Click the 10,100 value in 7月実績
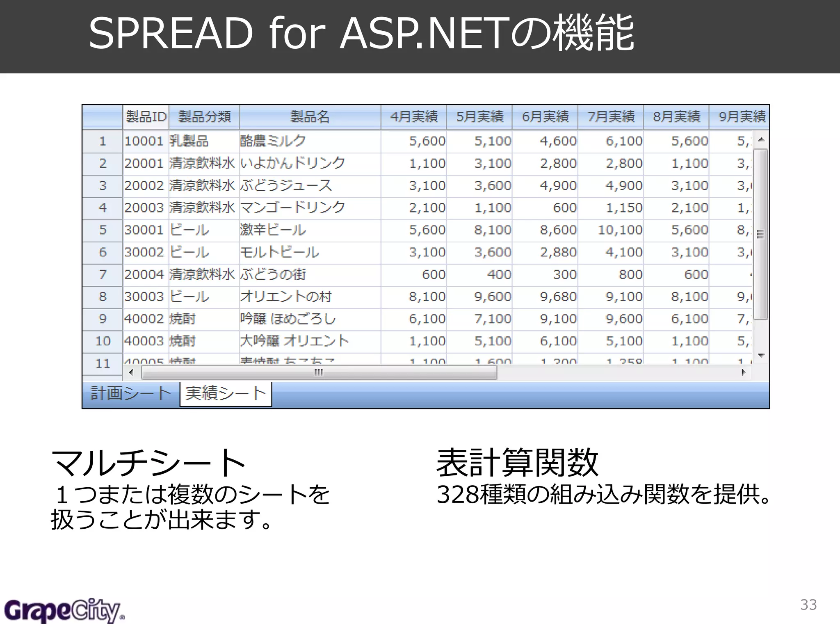Viewport: 840px width, 630px height. [x=611, y=230]
